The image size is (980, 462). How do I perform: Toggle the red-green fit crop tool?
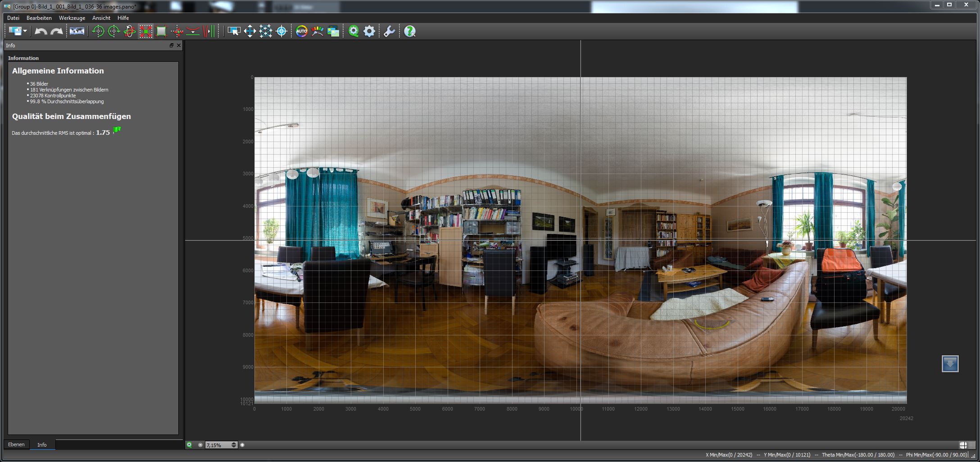tap(145, 31)
